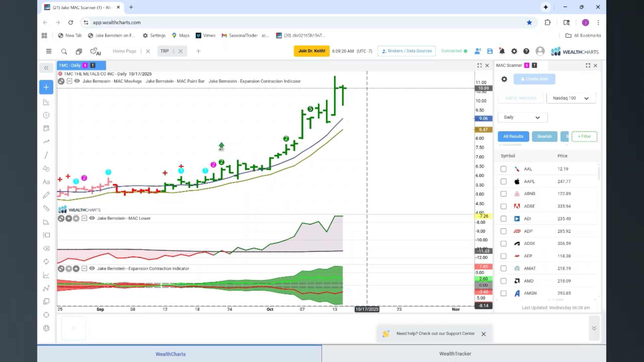Tick the ABNB checkbox
The width and height of the screenshot is (644, 362).
[503, 194]
